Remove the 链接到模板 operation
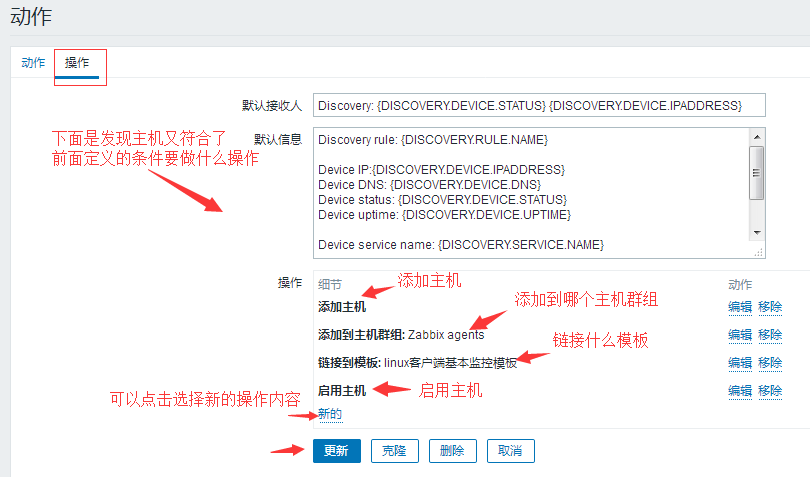Screen dimensions: 810x477 [770, 363]
